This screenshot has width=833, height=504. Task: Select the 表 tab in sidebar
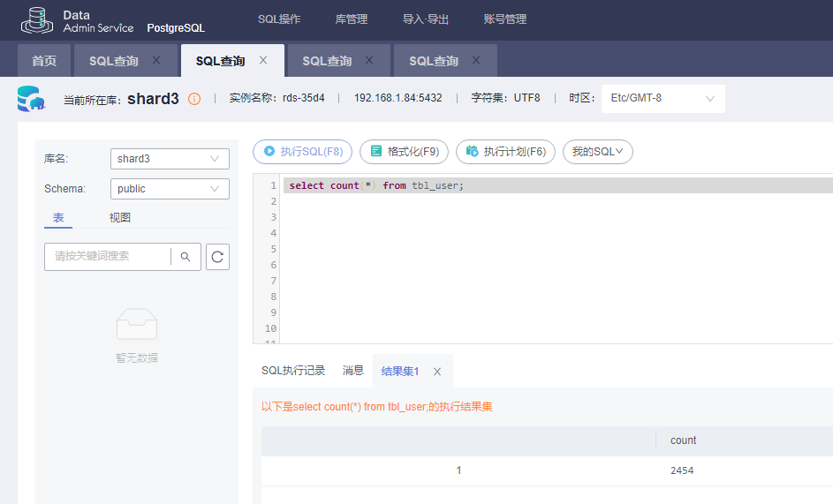[58, 218]
